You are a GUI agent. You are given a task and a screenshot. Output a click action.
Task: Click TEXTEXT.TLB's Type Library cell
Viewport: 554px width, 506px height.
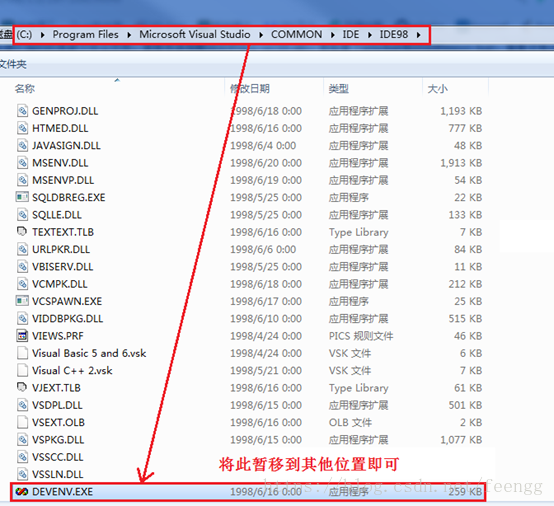point(359,233)
